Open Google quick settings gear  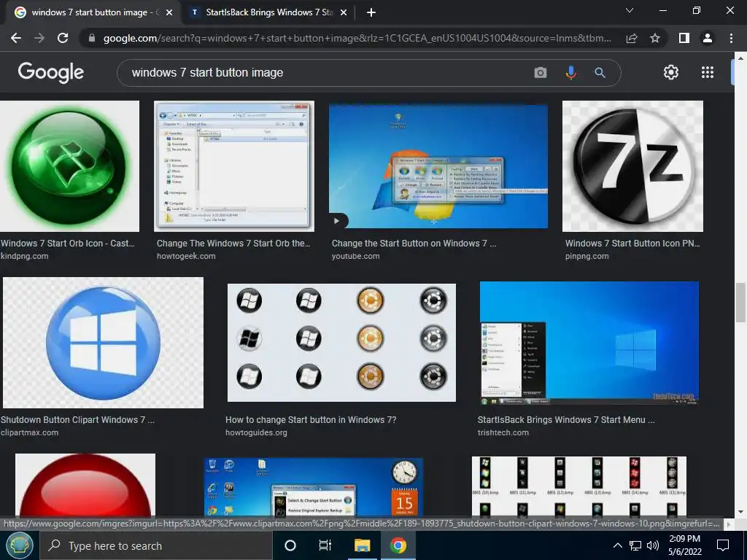[671, 72]
